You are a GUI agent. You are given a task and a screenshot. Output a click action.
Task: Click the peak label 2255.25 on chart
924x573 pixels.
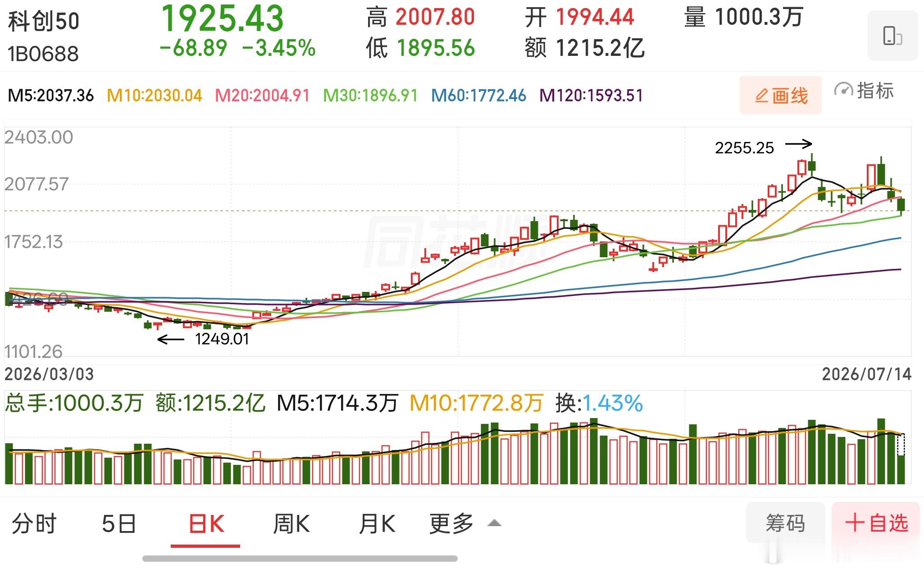click(x=744, y=148)
